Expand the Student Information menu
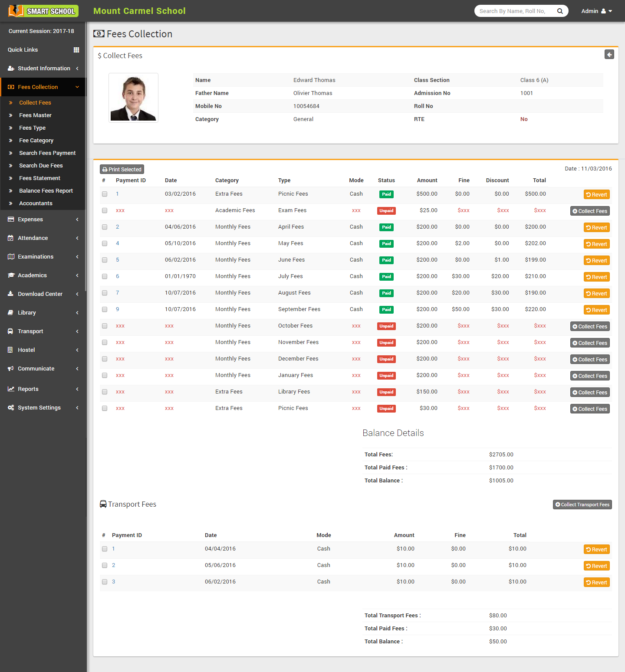This screenshot has height=672, width=625. coord(43,69)
